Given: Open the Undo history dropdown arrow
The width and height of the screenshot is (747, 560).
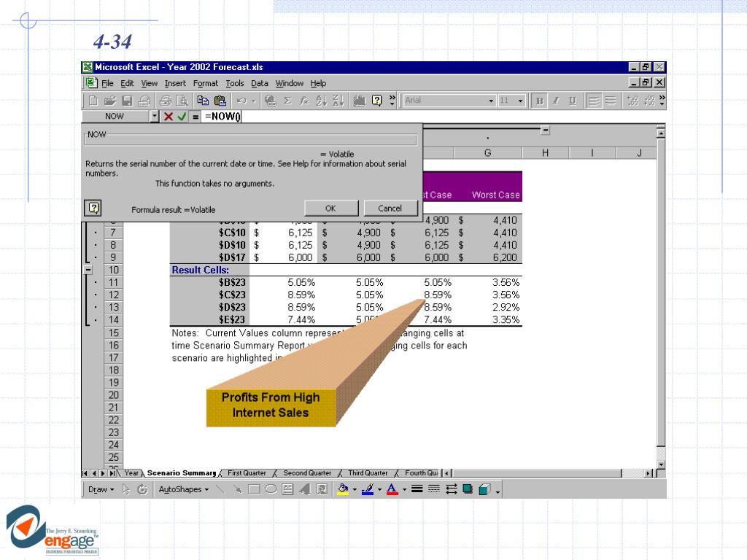Looking at the screenshot, I should click(x=253, y=101).
